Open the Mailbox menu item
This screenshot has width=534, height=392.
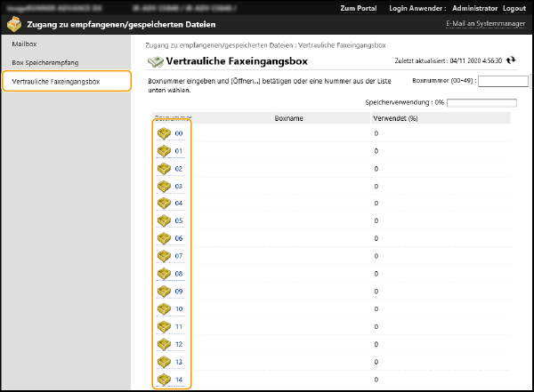pyautogui.click(x=24, y=43)
